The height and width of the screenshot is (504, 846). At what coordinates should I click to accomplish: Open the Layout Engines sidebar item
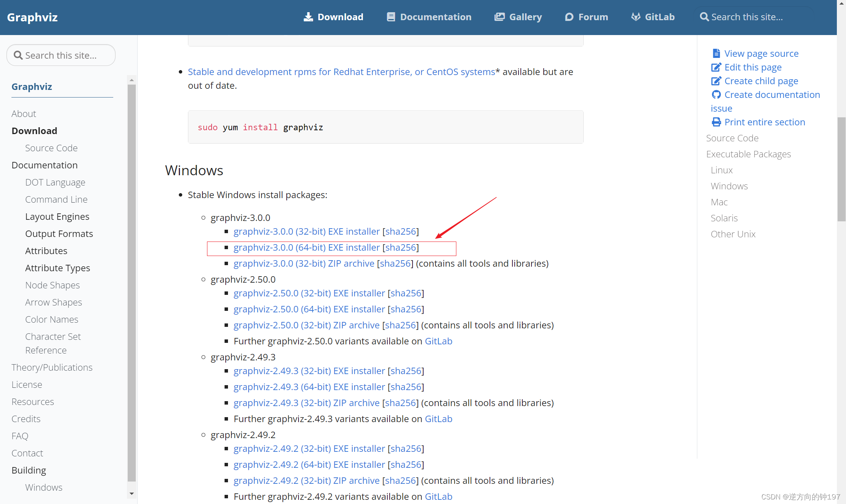point(57,216)
